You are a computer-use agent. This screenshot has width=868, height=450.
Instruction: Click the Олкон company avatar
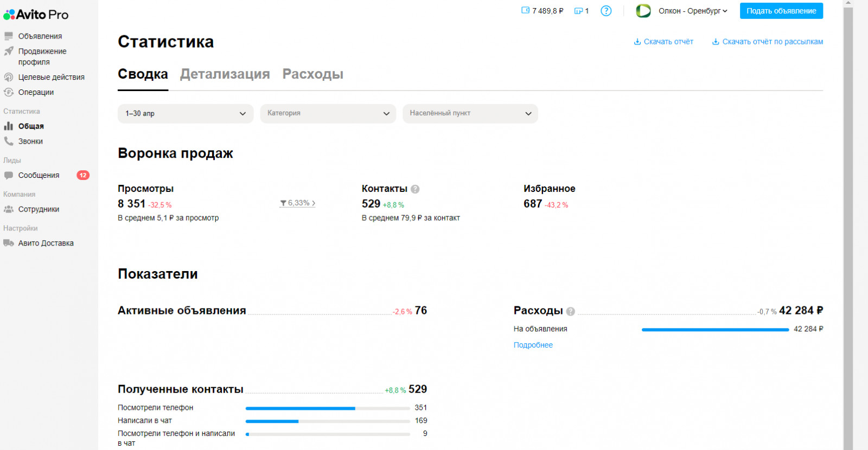point(643,11)
